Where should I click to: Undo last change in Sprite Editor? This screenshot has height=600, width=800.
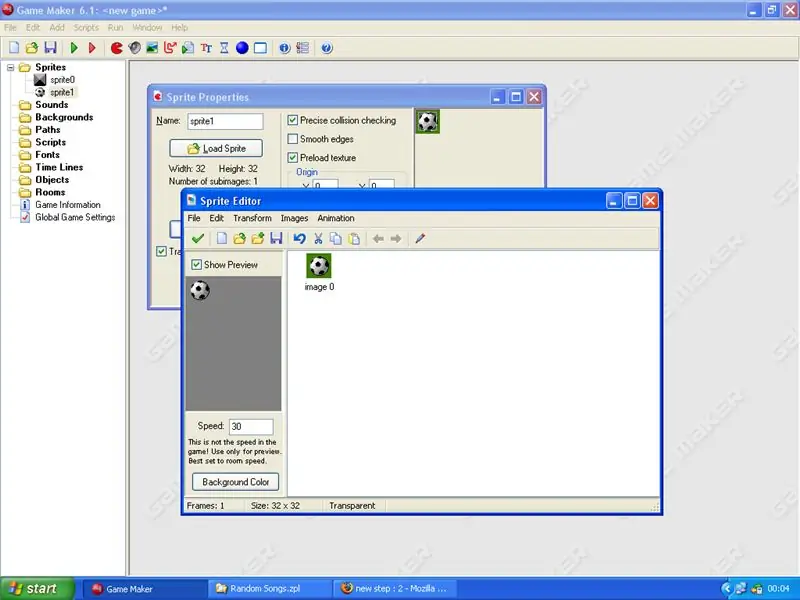299,238
